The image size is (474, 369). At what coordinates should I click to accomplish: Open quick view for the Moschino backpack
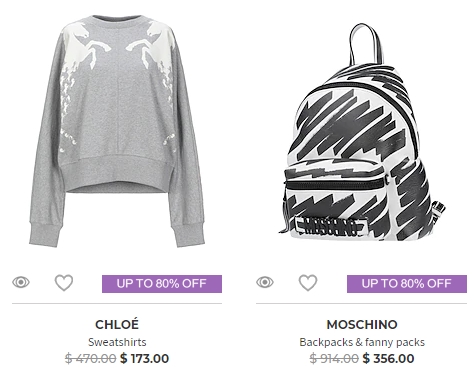pyautogui.click(x=265, y=282)
